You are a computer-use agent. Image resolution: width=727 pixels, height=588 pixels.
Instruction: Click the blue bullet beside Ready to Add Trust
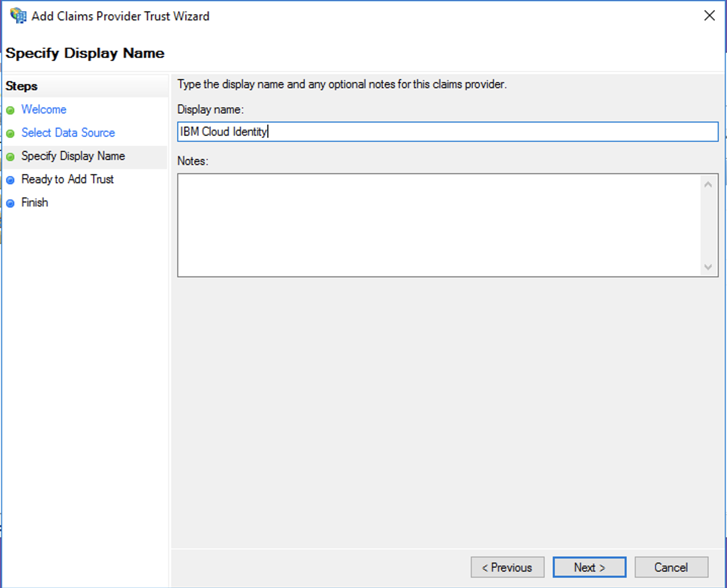(10, 180)
